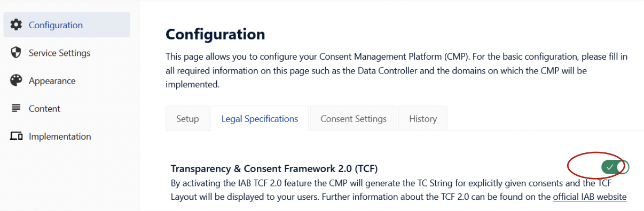Click the CMP introduction paragraph under heading
644x211 pixels.
(x=396, y=70)
